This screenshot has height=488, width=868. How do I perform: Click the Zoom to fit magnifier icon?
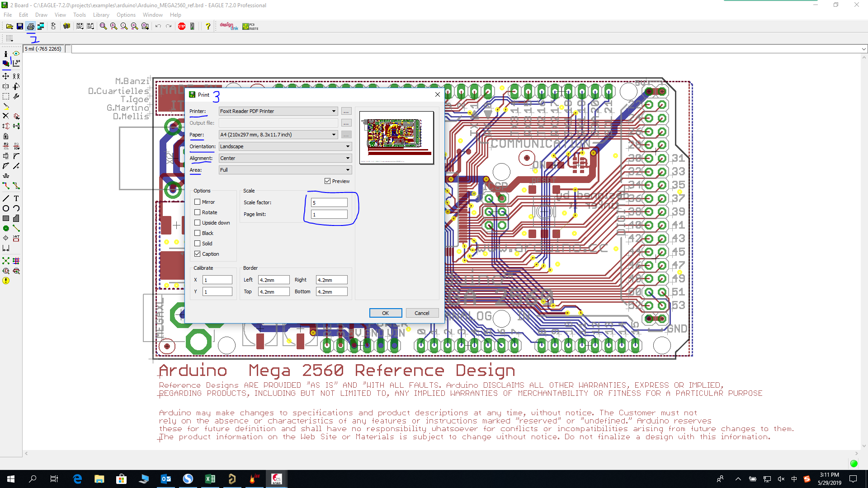pyautogui.click(x=103, y=26)
